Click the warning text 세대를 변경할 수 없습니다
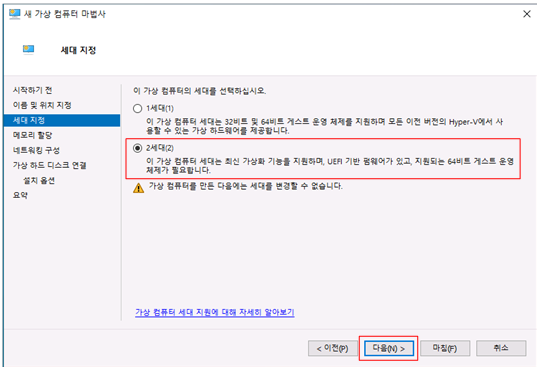The width and height of the screenshot is (540, 369). pyautogui.click(x=246, y=186)
